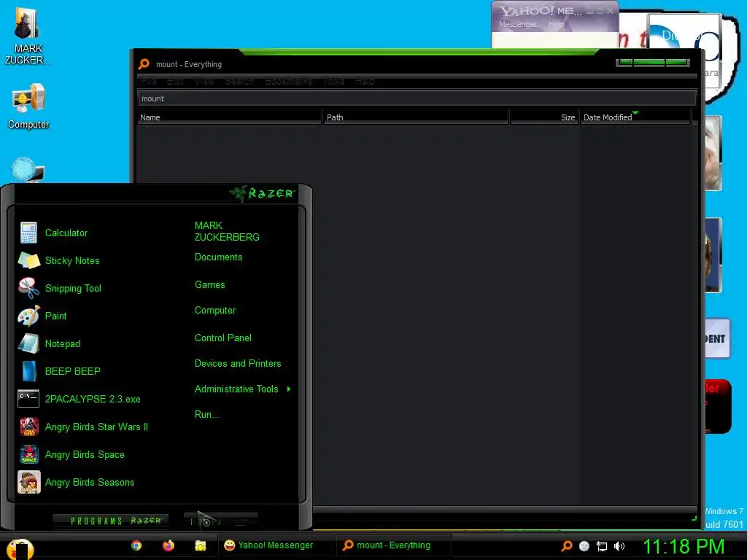Open MARK ZUCKERBERG user folder link
The image size is (747, 560).
click(x=227, y=231)
